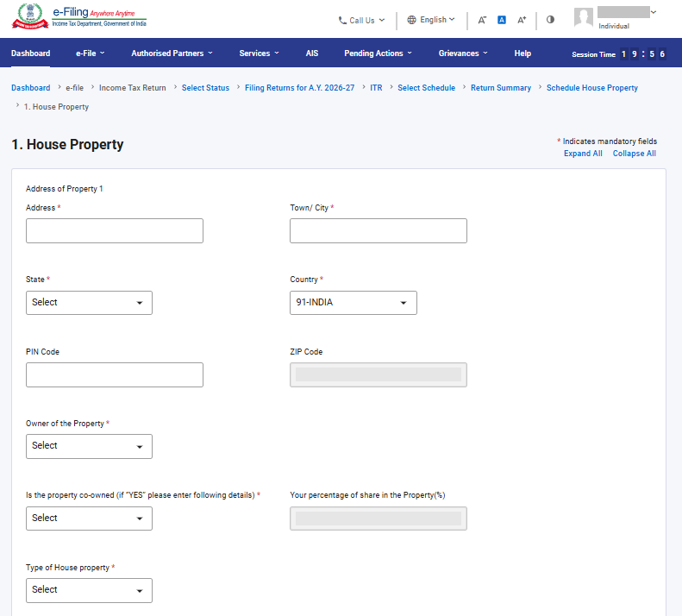Image resolution: width=682 pixels, height=616 pixels.
Task: Click the user profile avatar
Action: pyautogui.click(x=583, y=18)
